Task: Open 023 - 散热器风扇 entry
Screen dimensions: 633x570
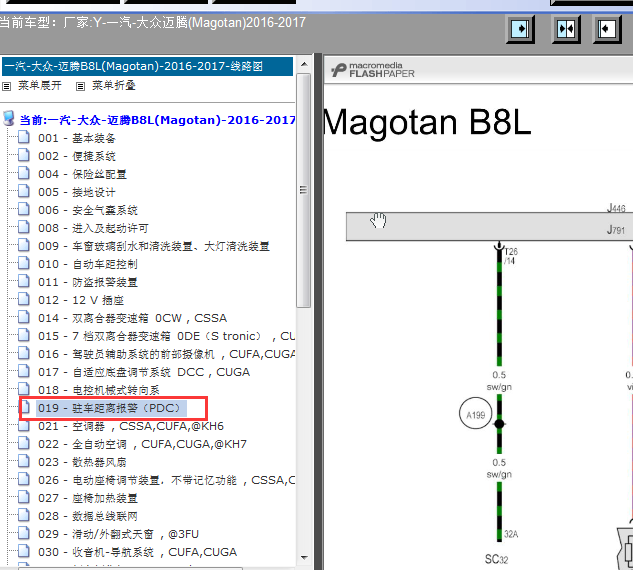Action: [x=82, y=462]
